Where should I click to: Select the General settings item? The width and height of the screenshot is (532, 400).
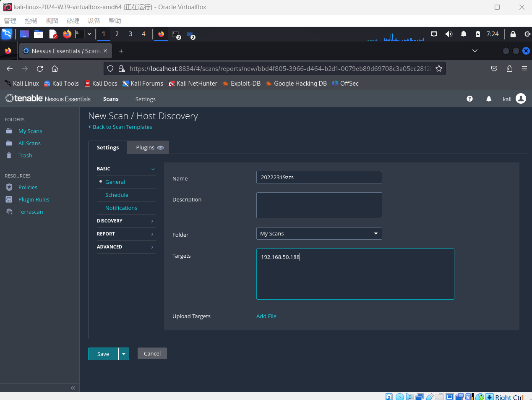115,182
